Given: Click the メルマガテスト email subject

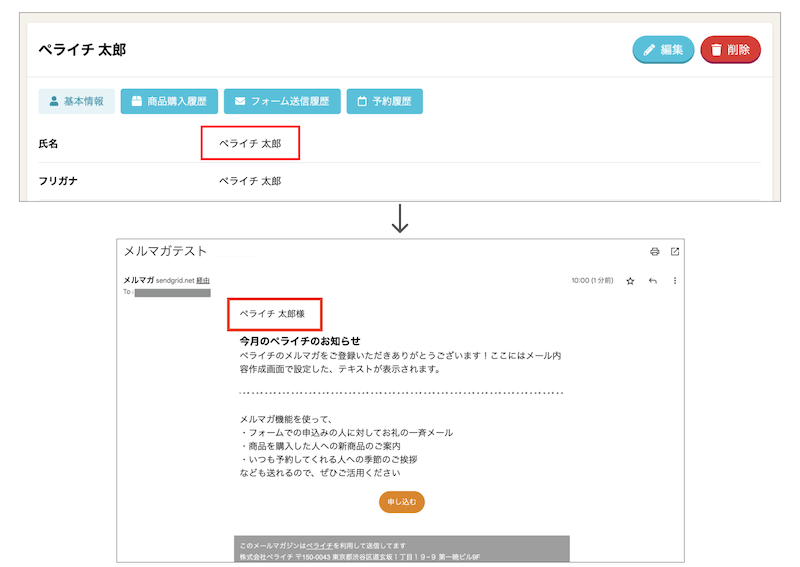Looking at the screenshot, I should point(165,251).
